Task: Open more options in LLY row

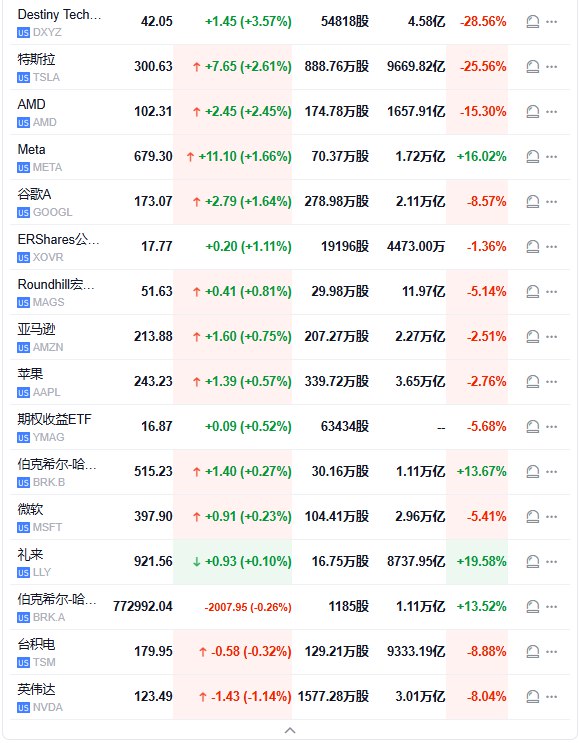Action: pos(552,562)
